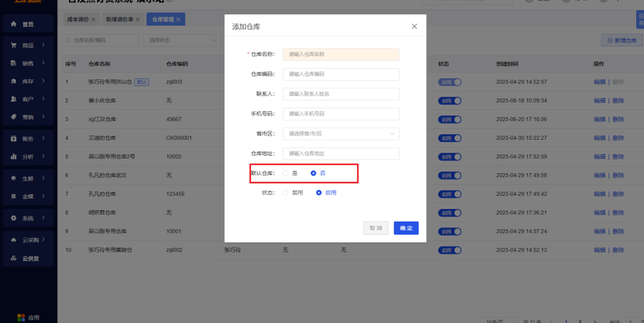Click the 销售 sidebar icon
The height and width of the screenshot is (323, 644).
click(x=14, y=63)
